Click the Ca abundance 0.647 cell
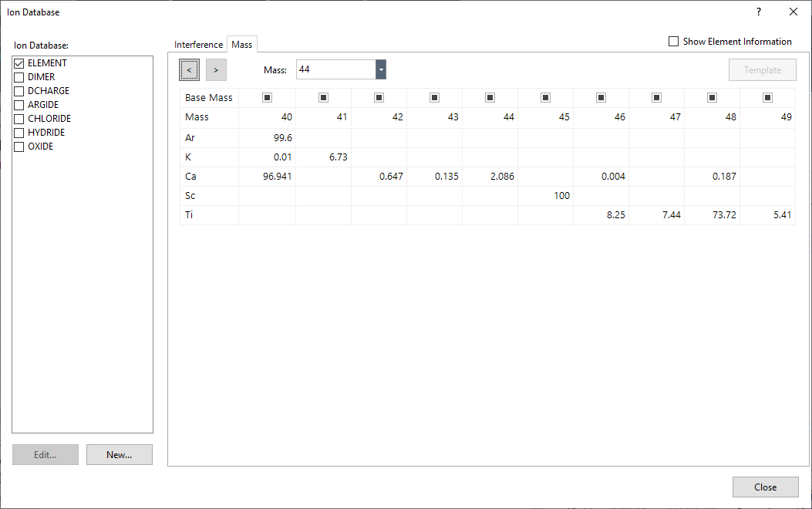The height and width of the screenshot is (509, 812). (x=379, y=177)
